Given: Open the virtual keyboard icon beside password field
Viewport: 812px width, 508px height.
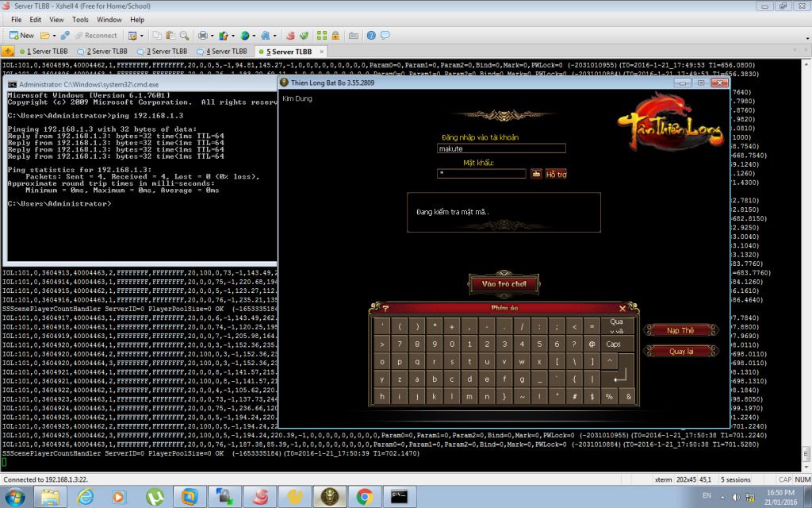Looking at the screenshot, I should [536, 173].
